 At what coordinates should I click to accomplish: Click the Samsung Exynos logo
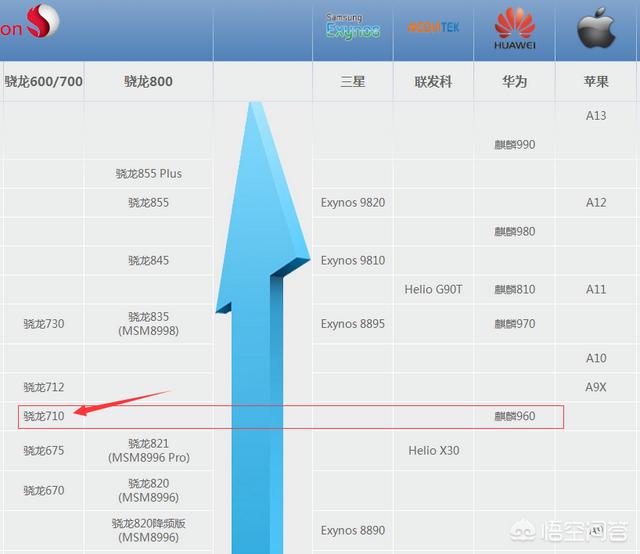353,27
